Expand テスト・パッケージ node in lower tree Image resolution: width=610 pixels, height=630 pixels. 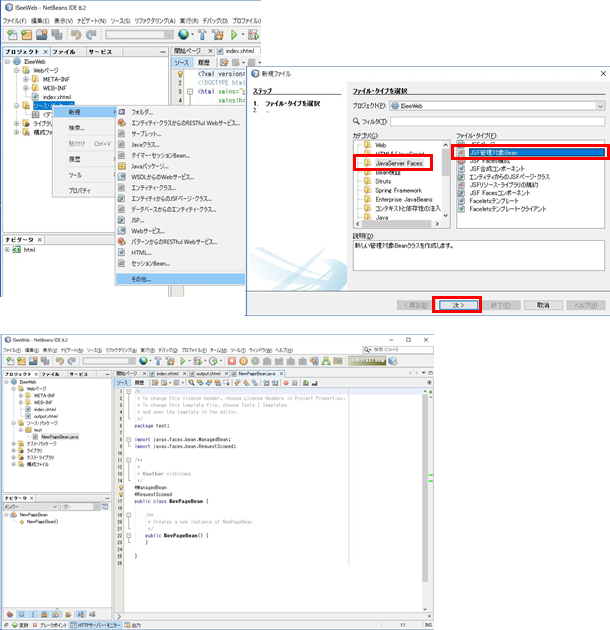tap(14, 444)
